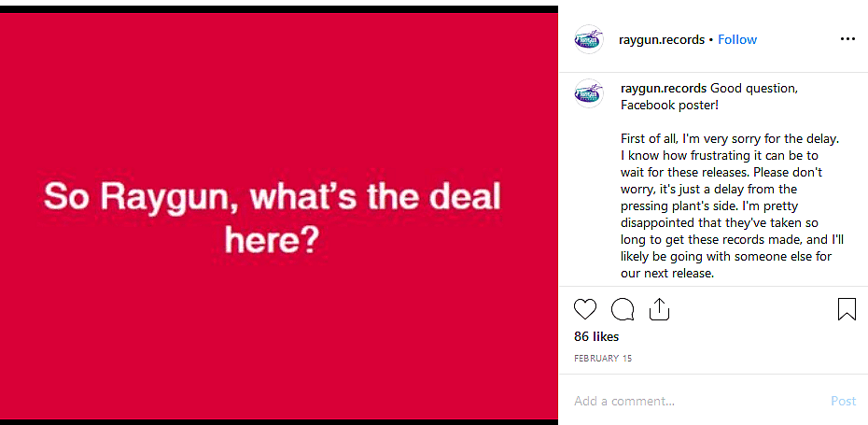Open the three-dot more options menu

click(847, 39)
